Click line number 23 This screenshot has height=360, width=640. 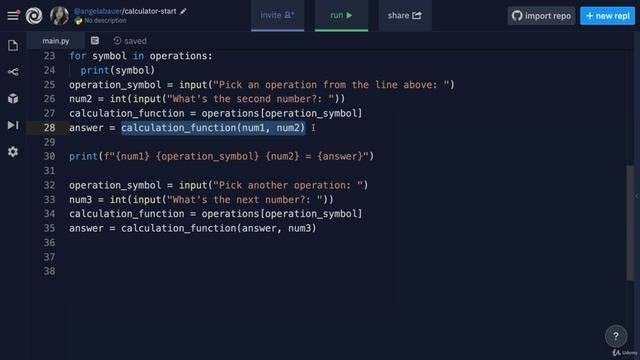coord(49,56)
